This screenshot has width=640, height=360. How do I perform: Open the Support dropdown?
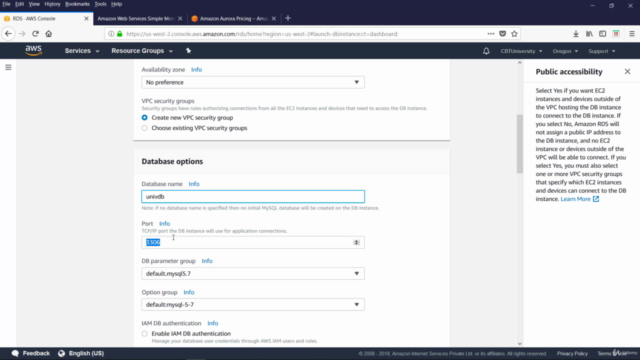pos(602,51)
